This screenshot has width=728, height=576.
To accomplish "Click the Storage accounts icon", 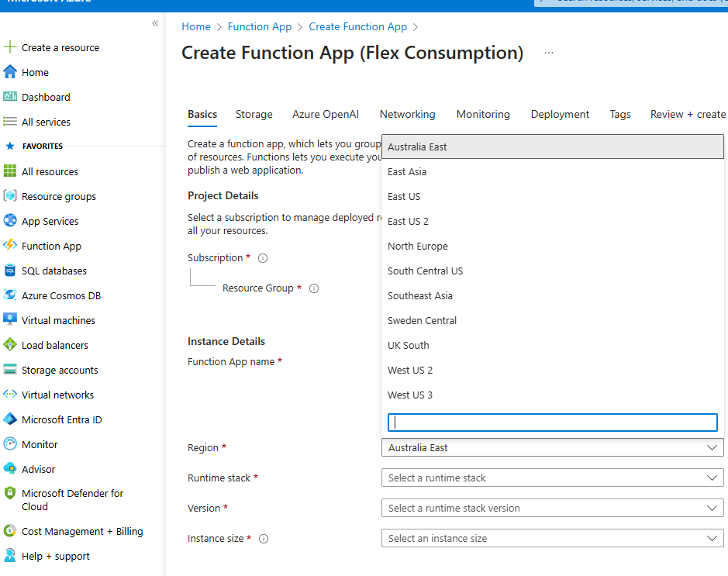I will click(10, 370).
